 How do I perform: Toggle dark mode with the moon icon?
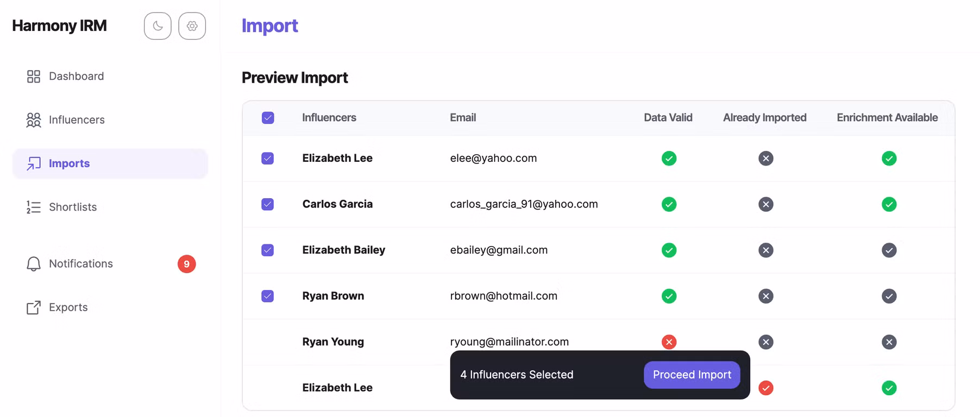[x=157, y=26]
